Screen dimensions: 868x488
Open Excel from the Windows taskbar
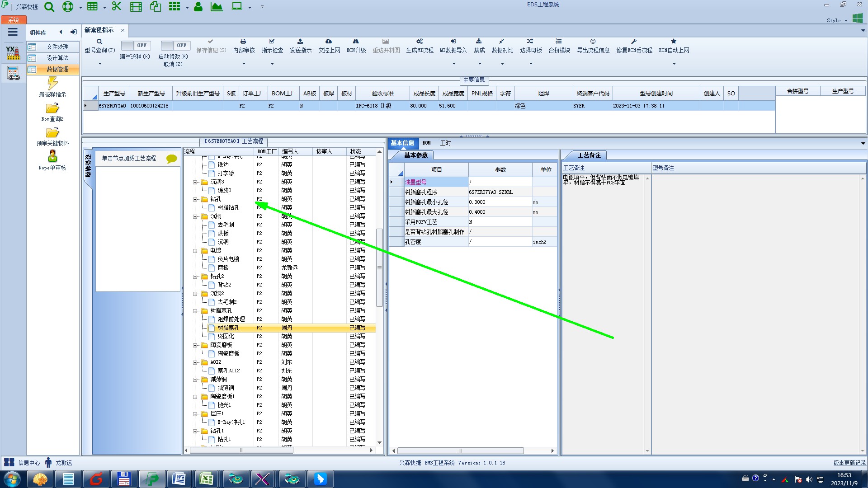(207, 479)
